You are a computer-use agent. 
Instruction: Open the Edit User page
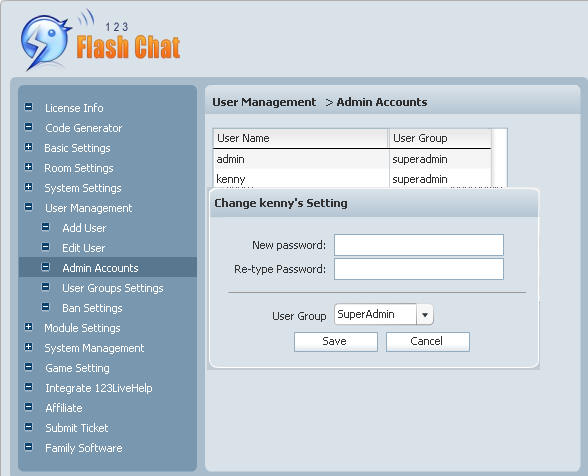(x=84, y=248)
